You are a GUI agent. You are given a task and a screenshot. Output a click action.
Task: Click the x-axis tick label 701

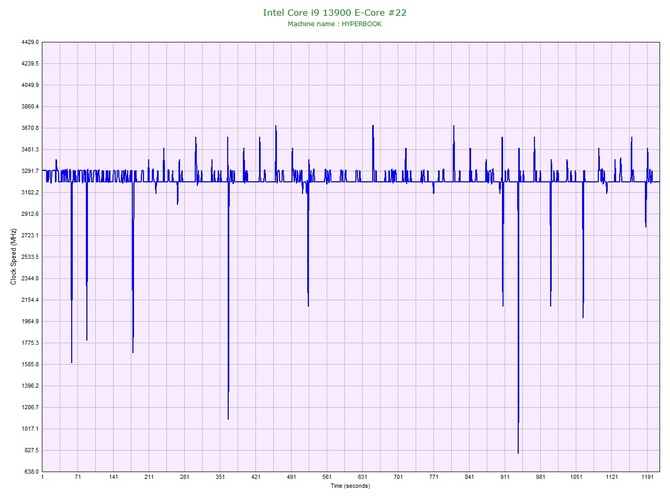coord(398,477)
